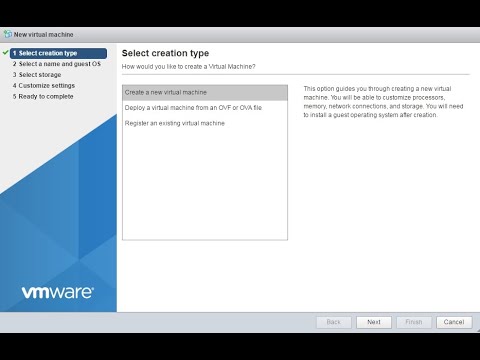Click the 'How would you like to create' subtitle
Image resolution: width=480 pixels, height=360 pixels.
click(188, 67)
